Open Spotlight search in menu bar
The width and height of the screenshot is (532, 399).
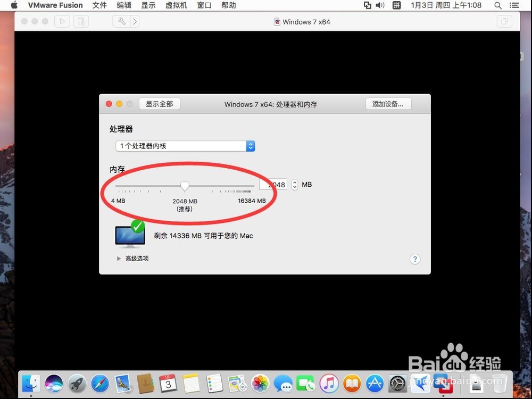498,5
